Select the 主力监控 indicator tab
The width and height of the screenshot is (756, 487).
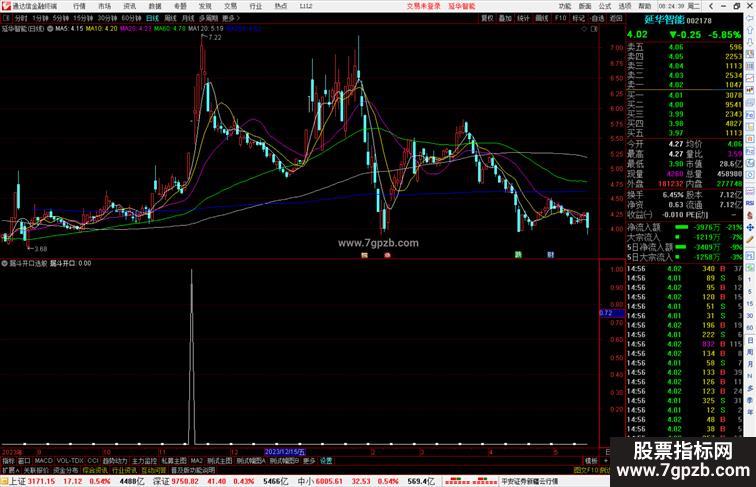[x=145, y=461]
